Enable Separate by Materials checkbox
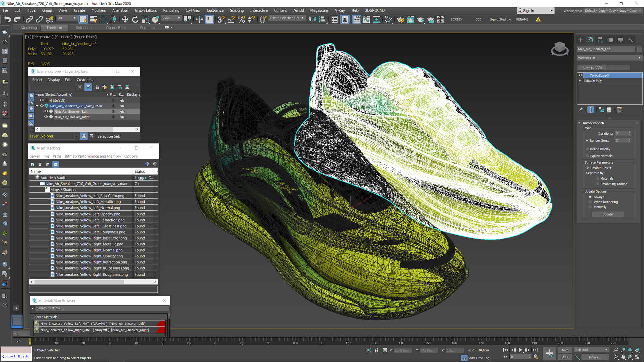 pyautogui.click(x=598, y=178)
